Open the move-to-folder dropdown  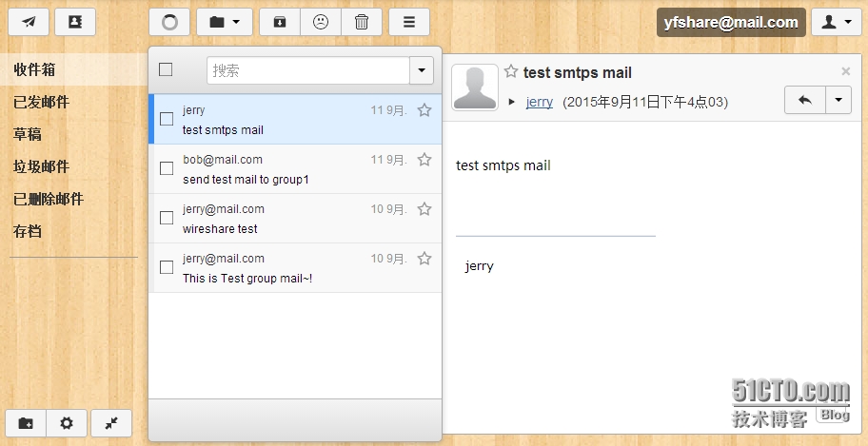pyautogui.click(x=225, y=22)
